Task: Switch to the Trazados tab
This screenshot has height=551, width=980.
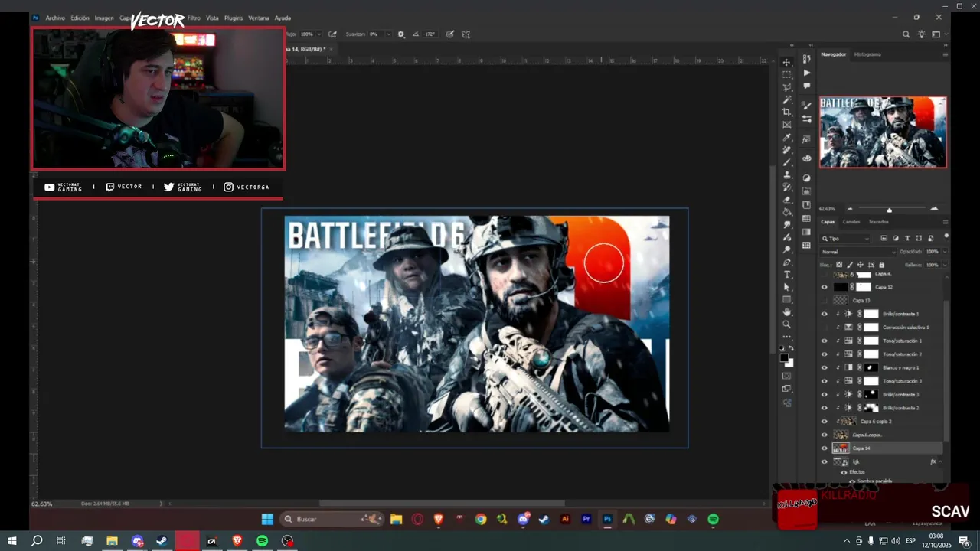Action: pos(878,222)
